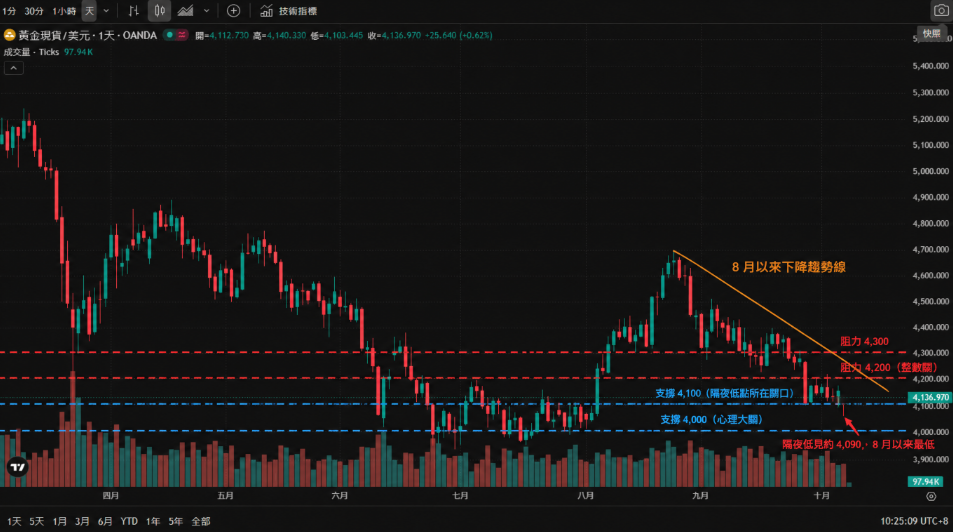Set the date range to 5天
Screen dimensions: 953x532
point(36,521)
